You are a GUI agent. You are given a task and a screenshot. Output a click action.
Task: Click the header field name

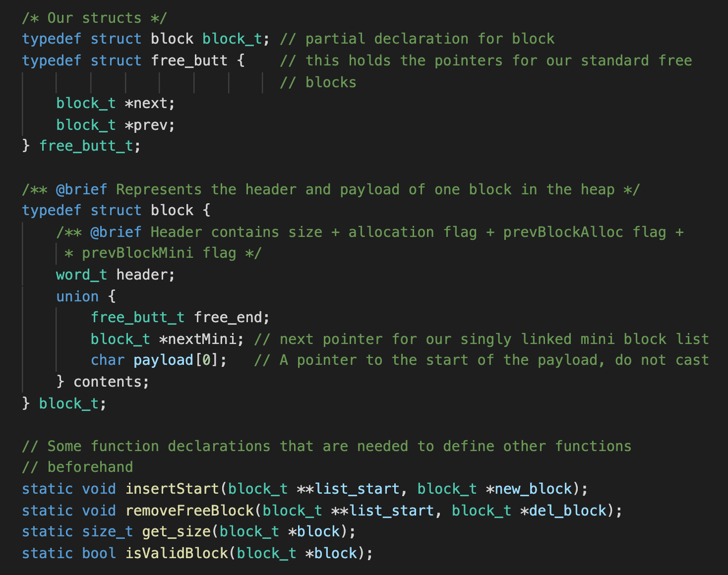142,275
